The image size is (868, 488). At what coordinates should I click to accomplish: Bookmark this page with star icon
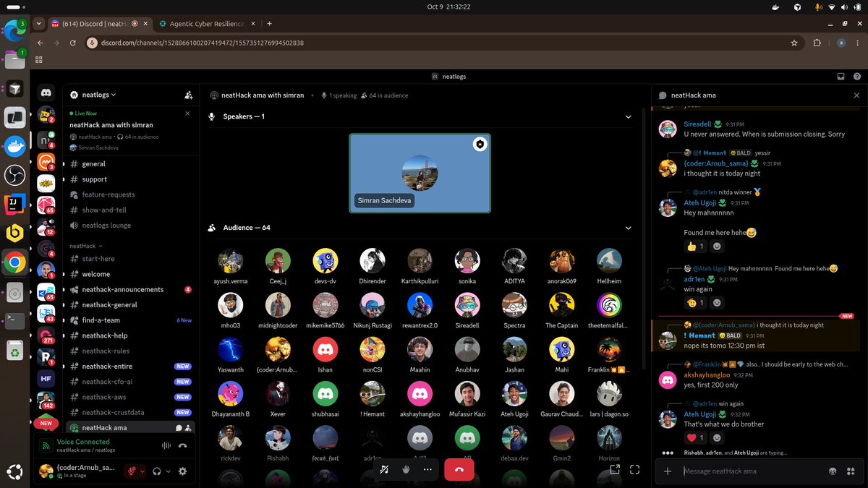click(x=794, y=43)
